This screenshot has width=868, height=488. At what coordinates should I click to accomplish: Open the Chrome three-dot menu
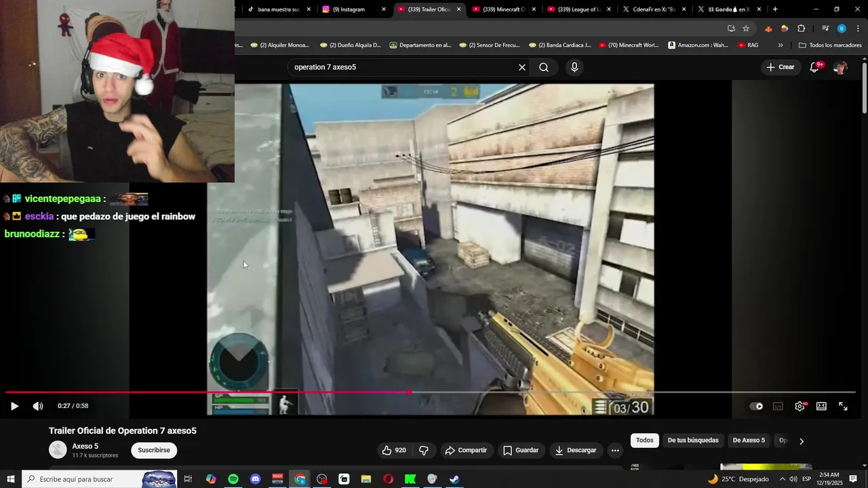click(x=858, y=28)
